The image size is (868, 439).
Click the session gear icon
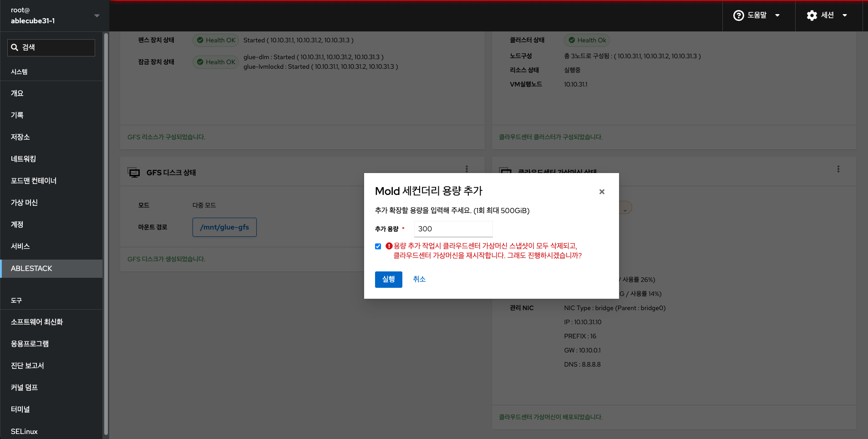pos(812,15)
